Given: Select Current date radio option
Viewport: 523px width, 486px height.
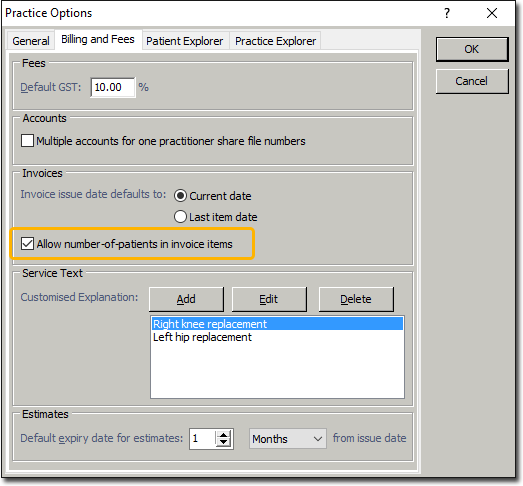Looking at the screenshot, I should [180, 195].
